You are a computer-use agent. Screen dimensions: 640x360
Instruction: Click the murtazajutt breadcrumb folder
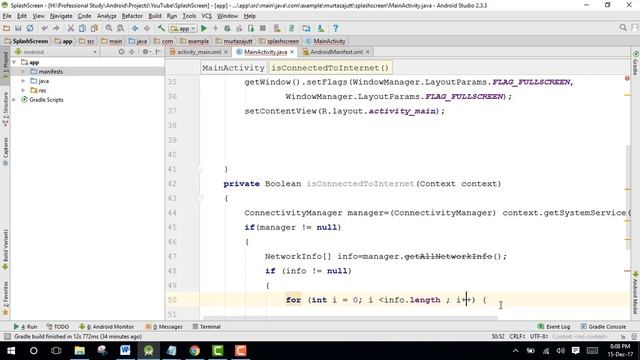pyautogui.click(x=234, y=41)
